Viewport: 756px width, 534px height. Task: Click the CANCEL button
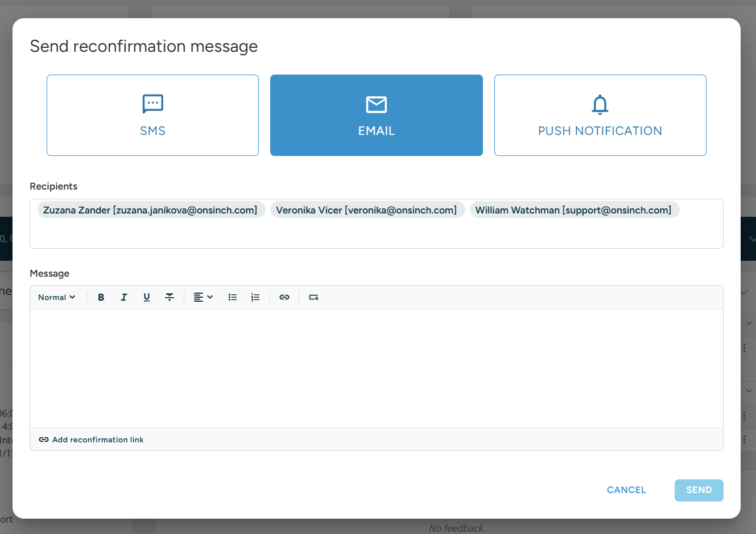pos(626,490)
